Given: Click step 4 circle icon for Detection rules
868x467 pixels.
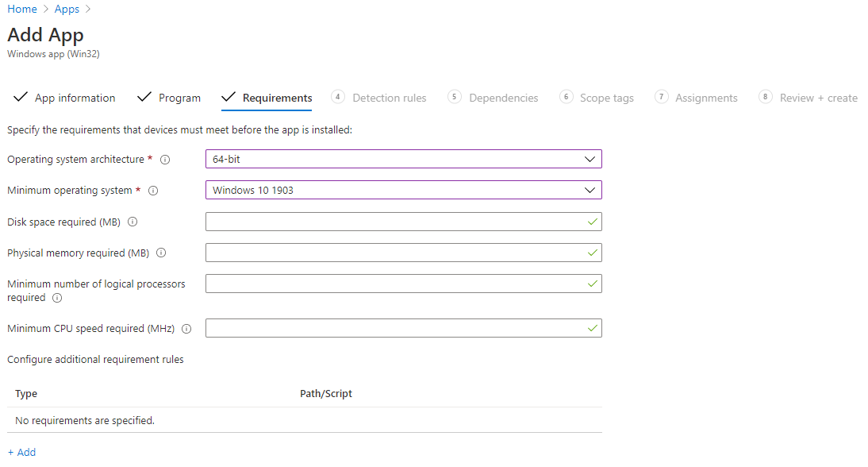Looking at the screenshot, I should 338,96.
